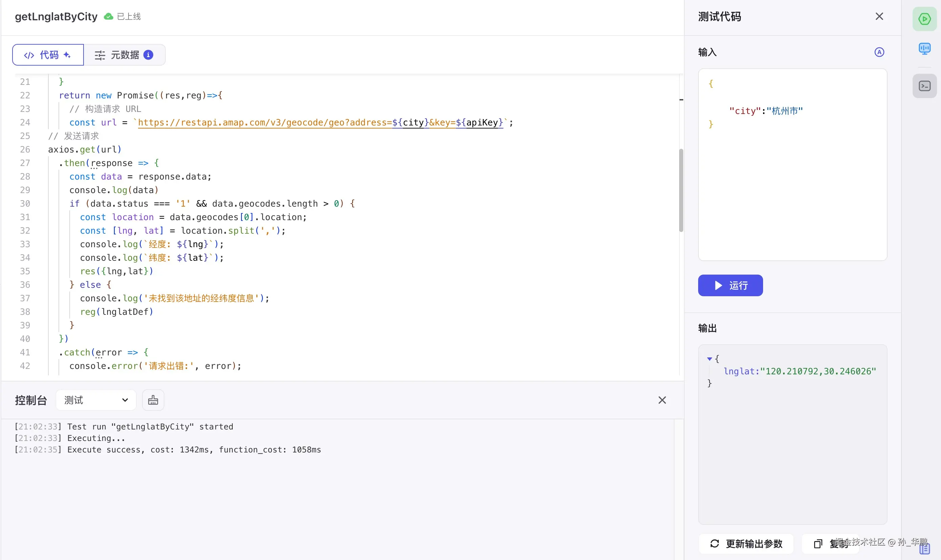The image size is (941, 560).
Task: Collapse the output JSON object triangle
Action: [x=709, y=358]
